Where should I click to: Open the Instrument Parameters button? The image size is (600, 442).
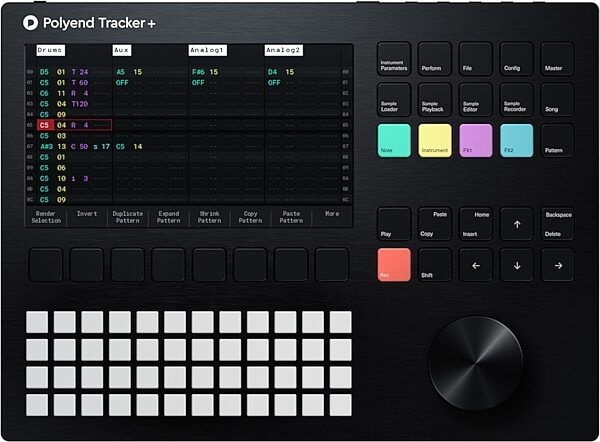click(394, 59)
